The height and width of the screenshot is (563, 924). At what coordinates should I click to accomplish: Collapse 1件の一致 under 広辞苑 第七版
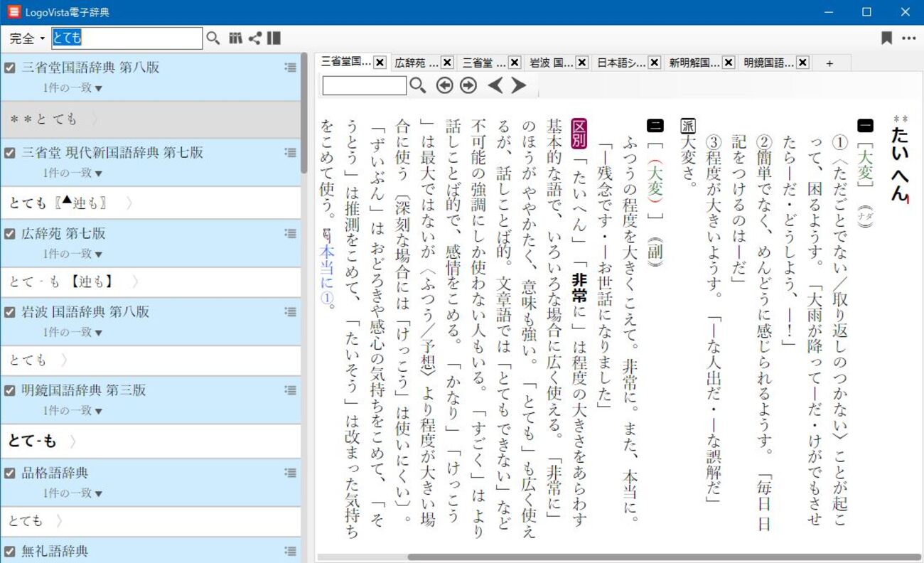[x=72, y=254]
